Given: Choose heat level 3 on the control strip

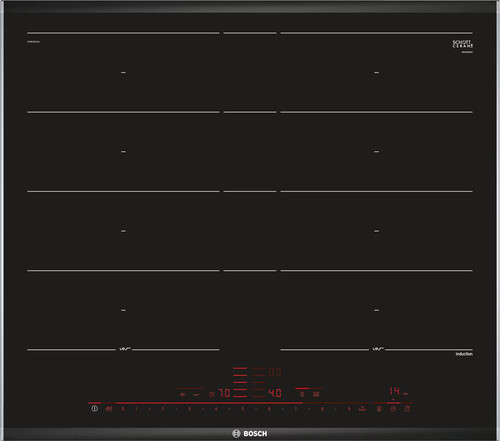Looking at the screenshot, I should click(189, 409).
